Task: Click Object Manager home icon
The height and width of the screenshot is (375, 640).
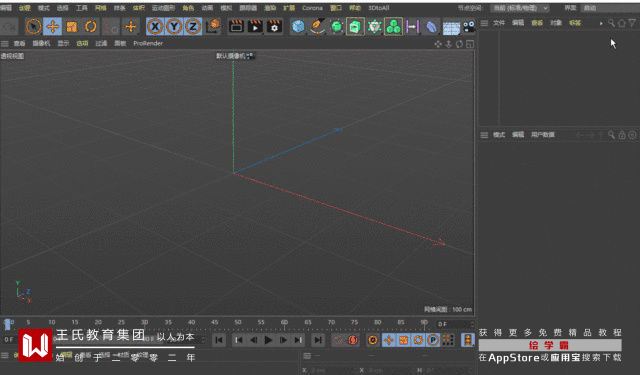Action: 622,23
